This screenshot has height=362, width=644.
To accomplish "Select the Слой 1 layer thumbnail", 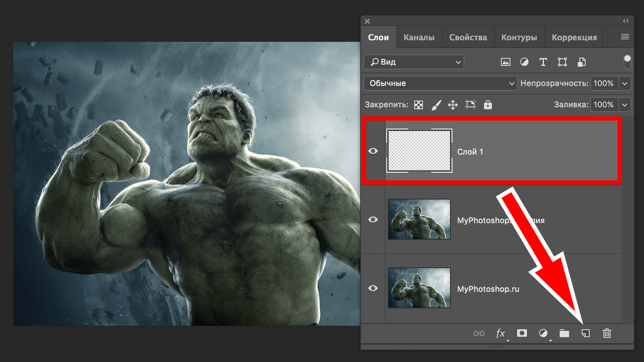I will 419,151.
